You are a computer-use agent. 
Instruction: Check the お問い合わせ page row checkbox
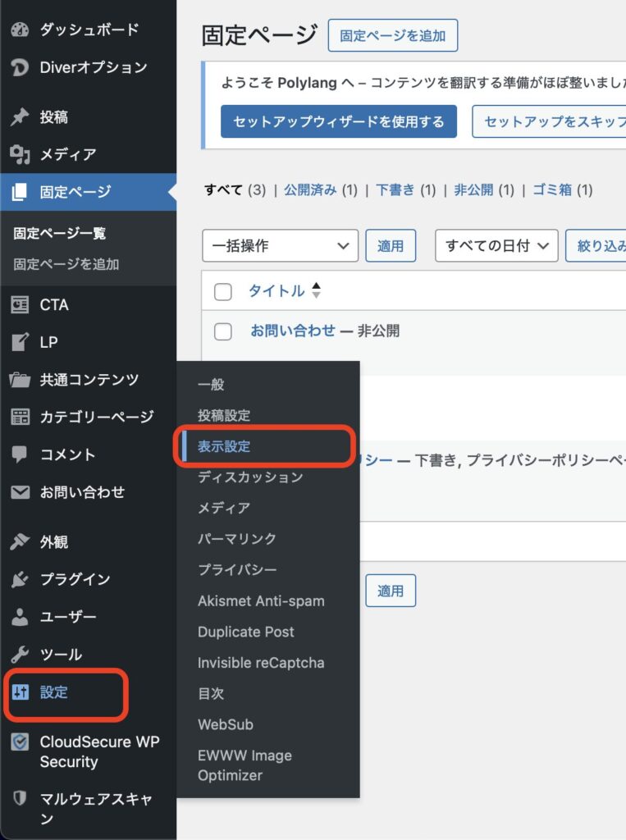(x=223, y=331)
